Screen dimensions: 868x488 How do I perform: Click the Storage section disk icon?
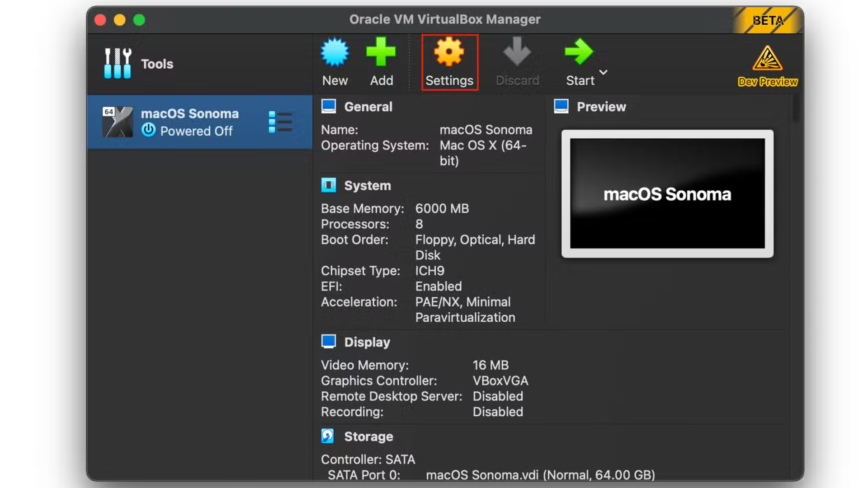[328, 436]
